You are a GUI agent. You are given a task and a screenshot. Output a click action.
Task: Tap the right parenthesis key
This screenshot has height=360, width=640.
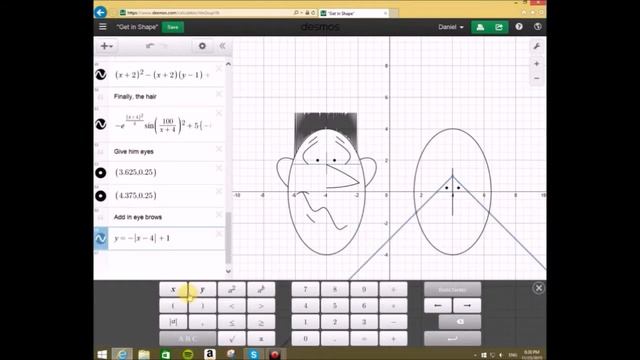point(202,306)
